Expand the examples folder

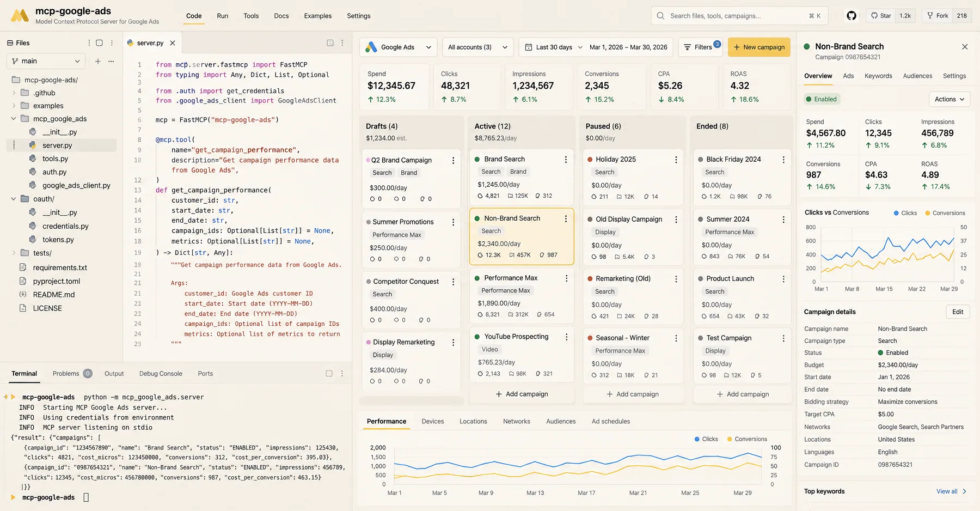pyautogui.click(x=14, y=106)
